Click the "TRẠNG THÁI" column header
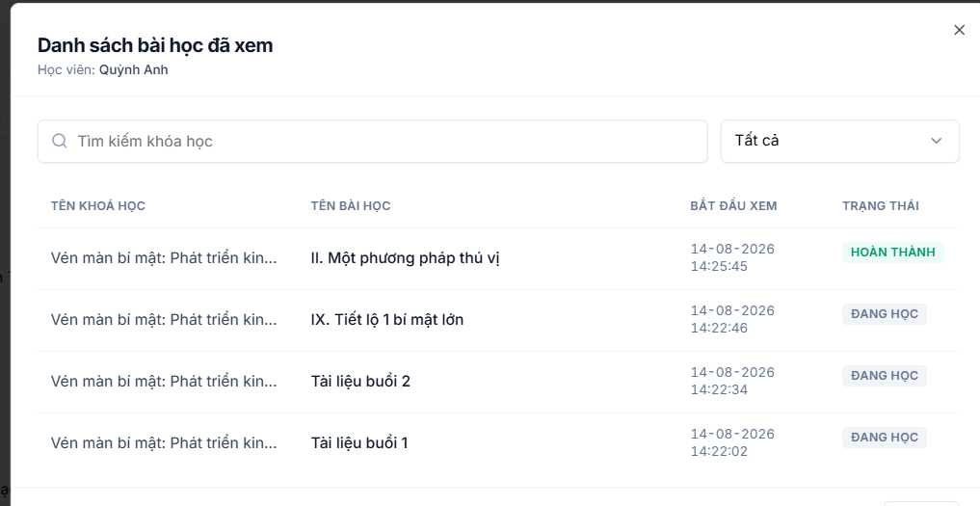The width and height of the screenshot is (980, 506). pos(881,206)
